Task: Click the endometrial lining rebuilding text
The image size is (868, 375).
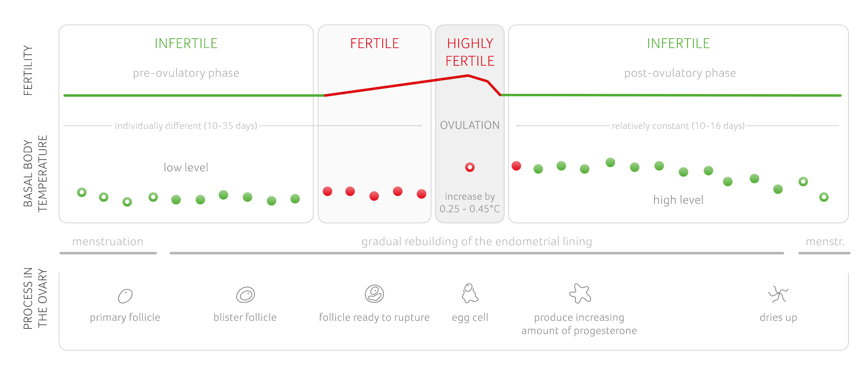Action: point(477,242)
